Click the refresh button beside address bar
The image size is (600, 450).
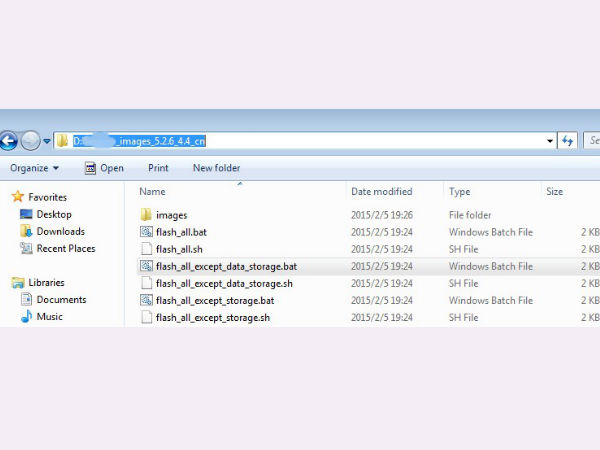point(568,141)
